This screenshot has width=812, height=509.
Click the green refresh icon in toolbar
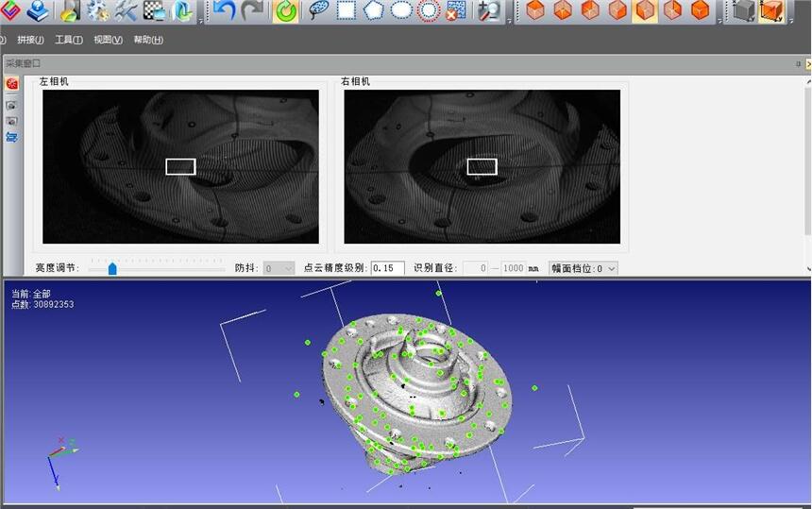coord(284,11)
